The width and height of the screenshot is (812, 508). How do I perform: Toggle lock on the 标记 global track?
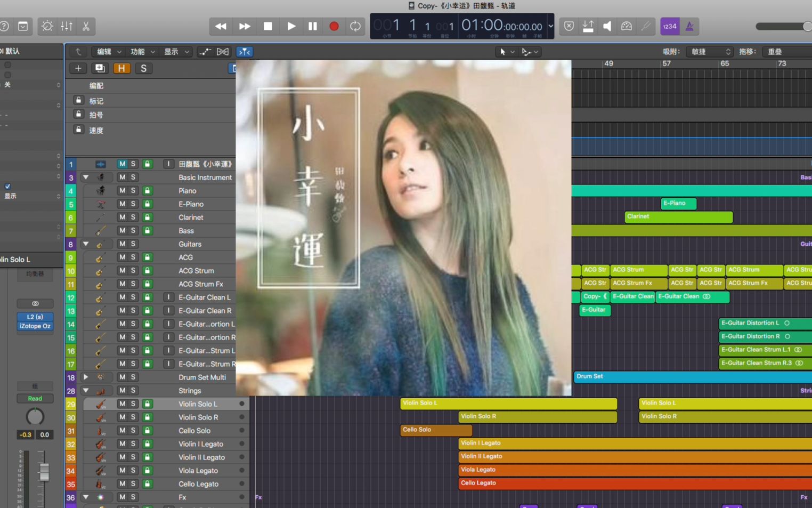pos(78,100)
